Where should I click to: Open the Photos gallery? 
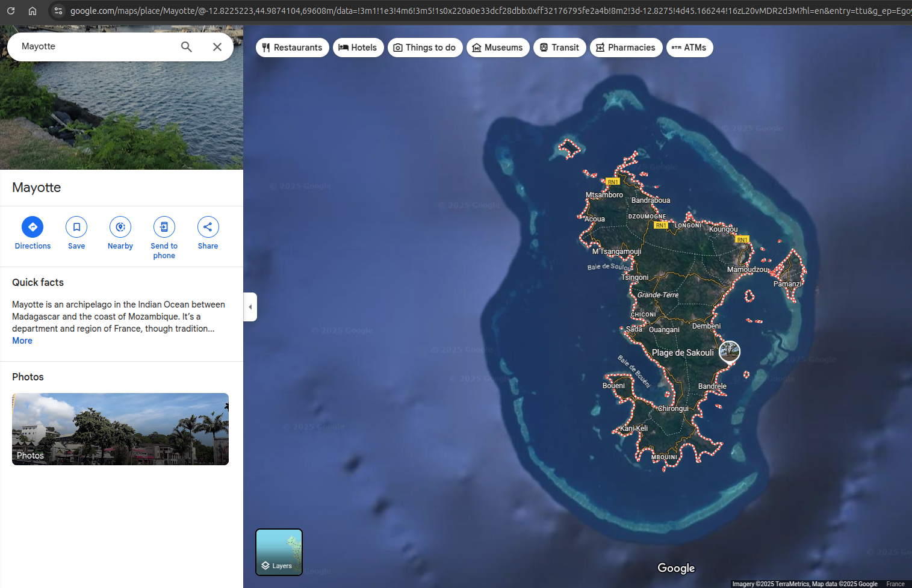pyautogui.click(x=120, y=429)
